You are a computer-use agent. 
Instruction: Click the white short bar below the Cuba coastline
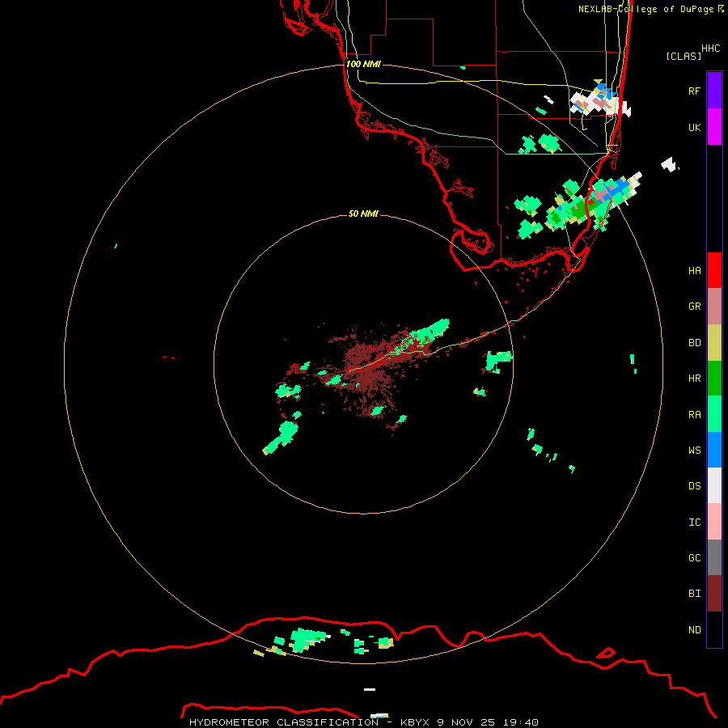(370, 689)
